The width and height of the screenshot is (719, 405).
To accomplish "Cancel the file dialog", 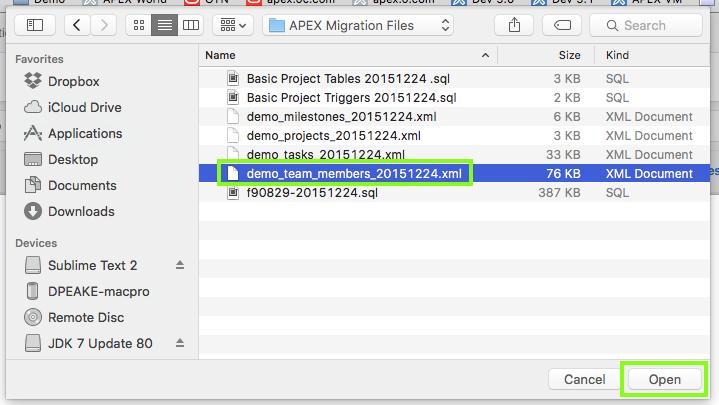I will [584, 380].
